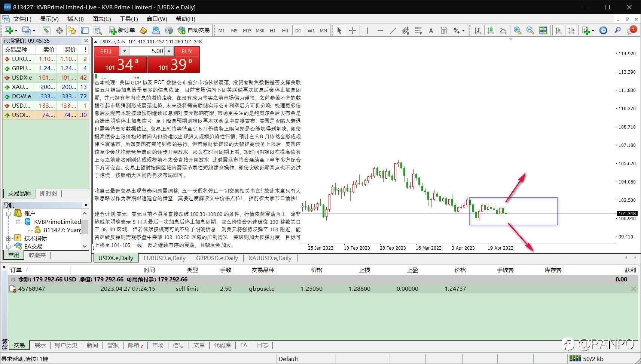Expand the 技术指标 tree node
641x364 pixels.
coord(9,238)
